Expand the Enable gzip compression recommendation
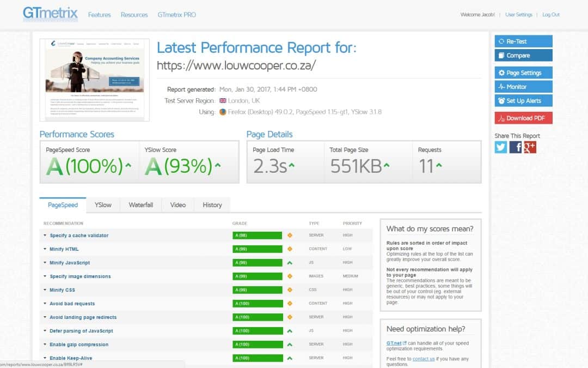The image size is (588, 368). pyautogui.click(x=79, y=345)
